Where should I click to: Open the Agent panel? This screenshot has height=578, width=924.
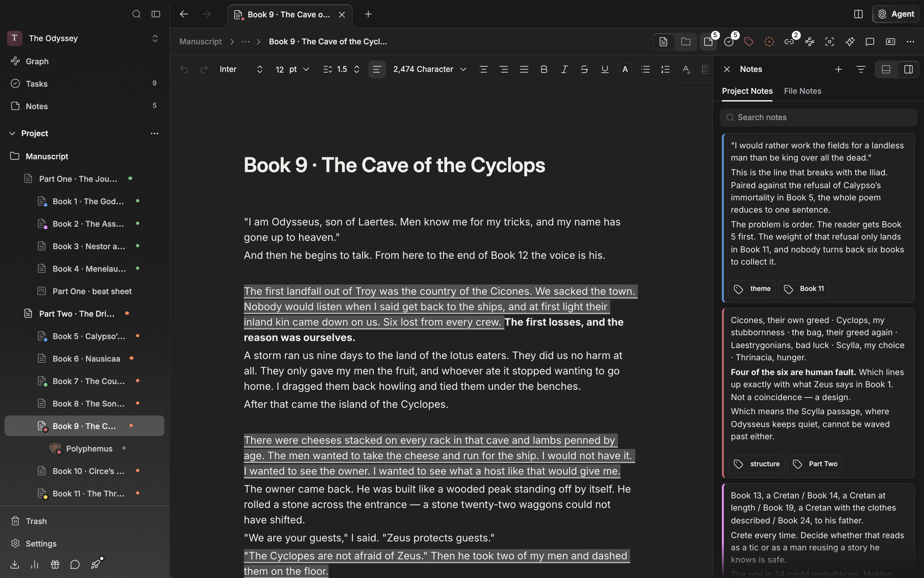pyautogui.click(x=896, y=14)
